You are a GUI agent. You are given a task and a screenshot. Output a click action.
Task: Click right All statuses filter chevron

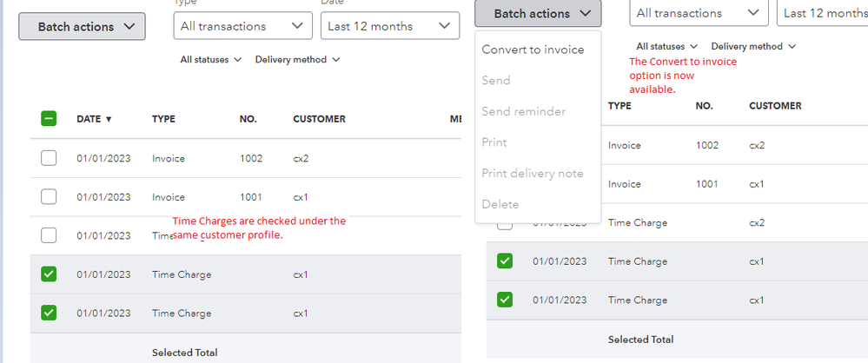pyautogui.click(x=693, y=47)
